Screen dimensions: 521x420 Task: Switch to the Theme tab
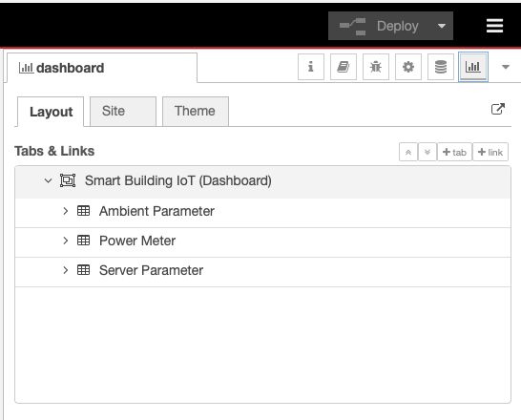point(196,111)
